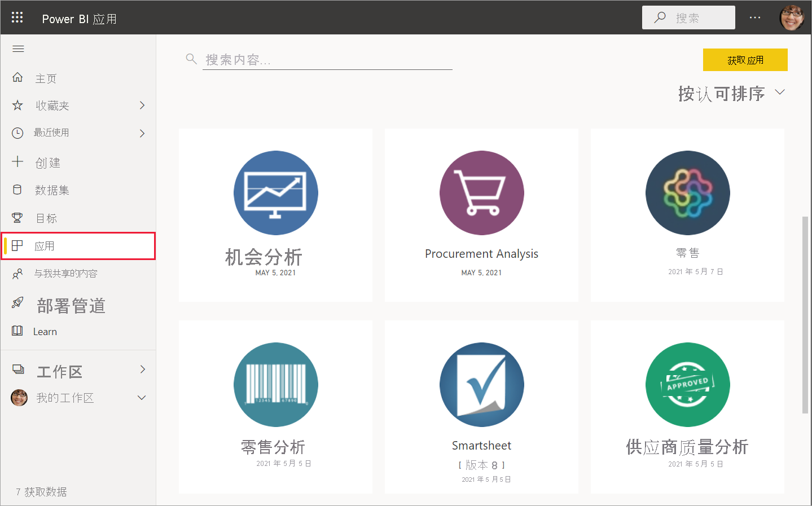The width and height of the screenshot is (812, 506).
Task: Click the vertical scrollbar on the right
Action: [805, 315]
